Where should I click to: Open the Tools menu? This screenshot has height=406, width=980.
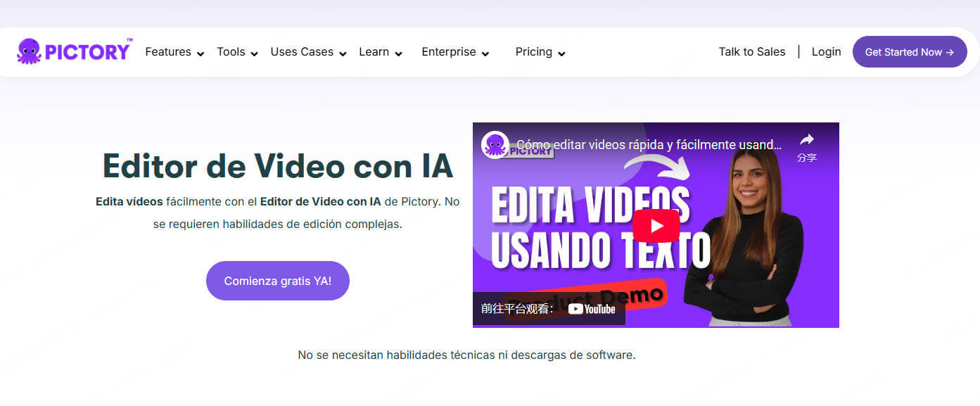click(231, 52)
